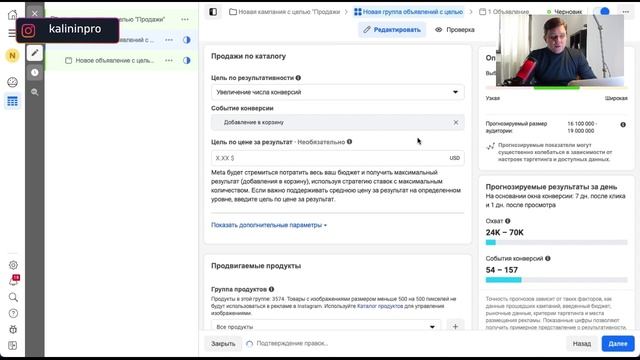Open the clock history icon
The width and height of the screenshot is (640, 360).
(35, 73)
